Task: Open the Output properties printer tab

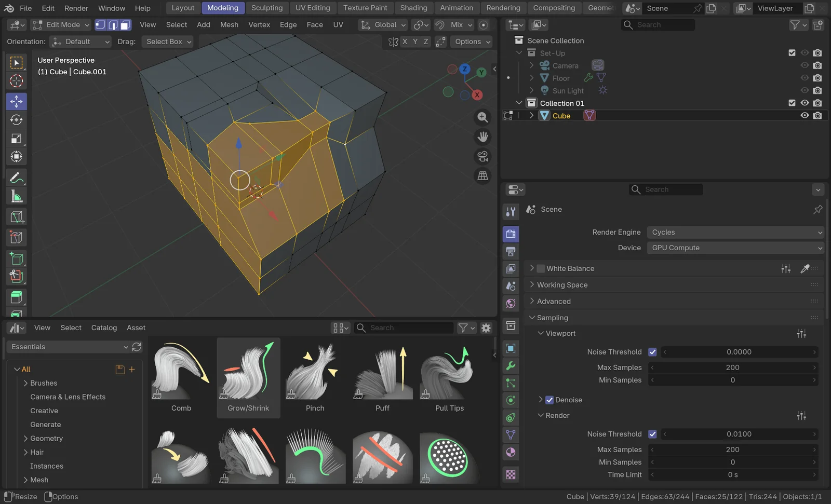Action: pyautogui.click(x=511, y=252)
